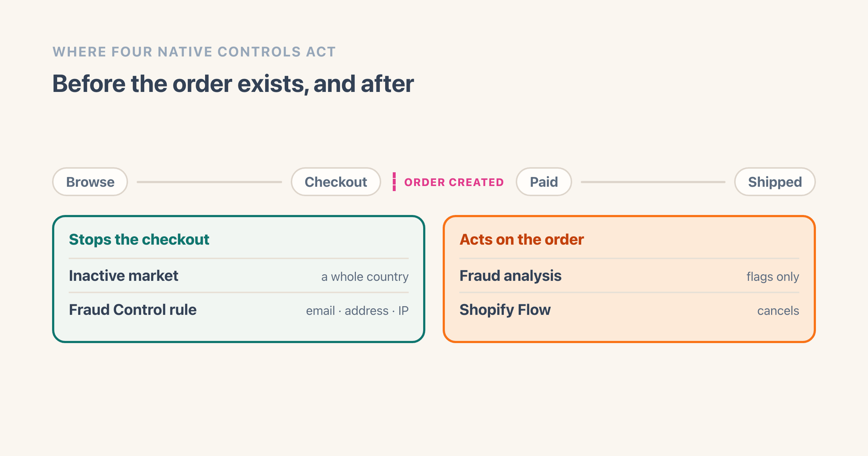Screen dimensions: 868x456
Task: Click the pink Order Created marker bar
Action: tap(394, 182)
